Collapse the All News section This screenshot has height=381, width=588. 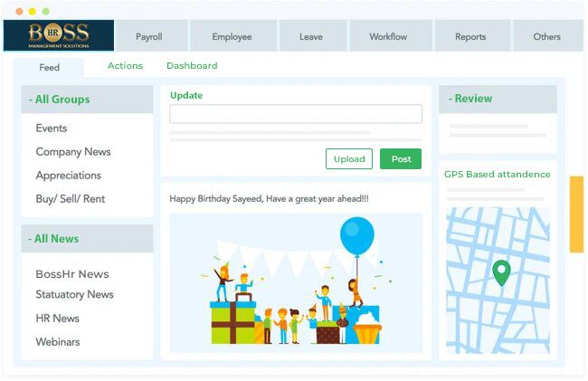(x=87, y=239)
